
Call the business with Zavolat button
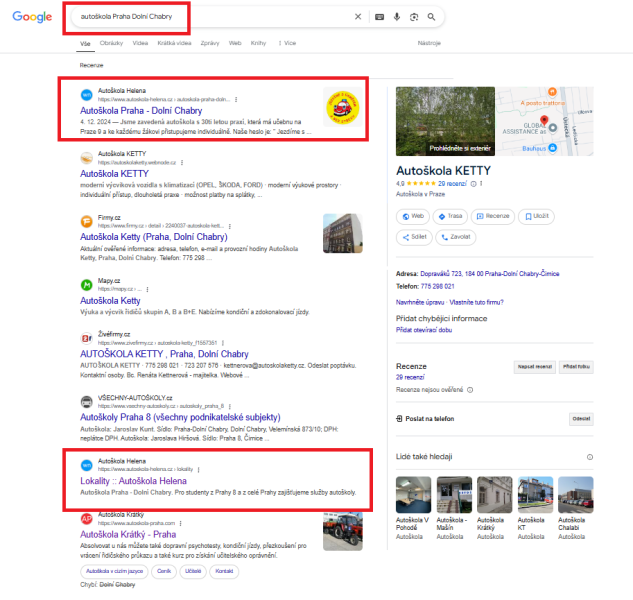(456, 237)
